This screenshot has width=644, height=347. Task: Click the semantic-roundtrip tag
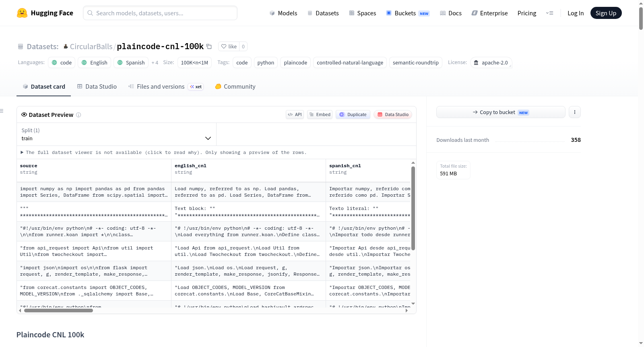(x=415, y=62)
